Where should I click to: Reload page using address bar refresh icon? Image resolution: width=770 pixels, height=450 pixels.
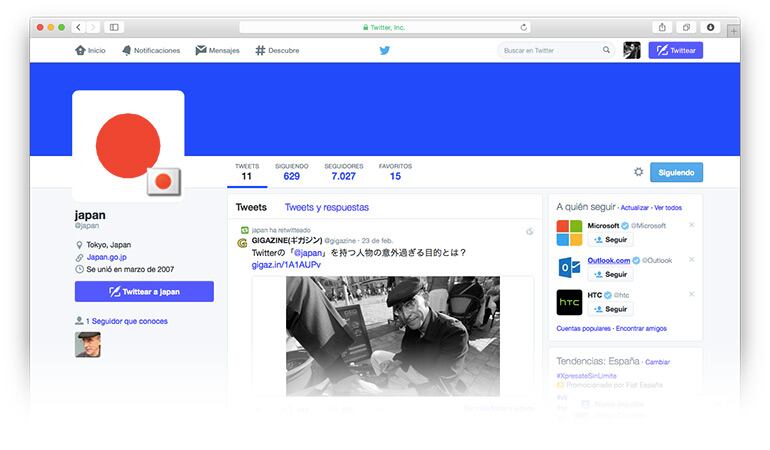523,28
